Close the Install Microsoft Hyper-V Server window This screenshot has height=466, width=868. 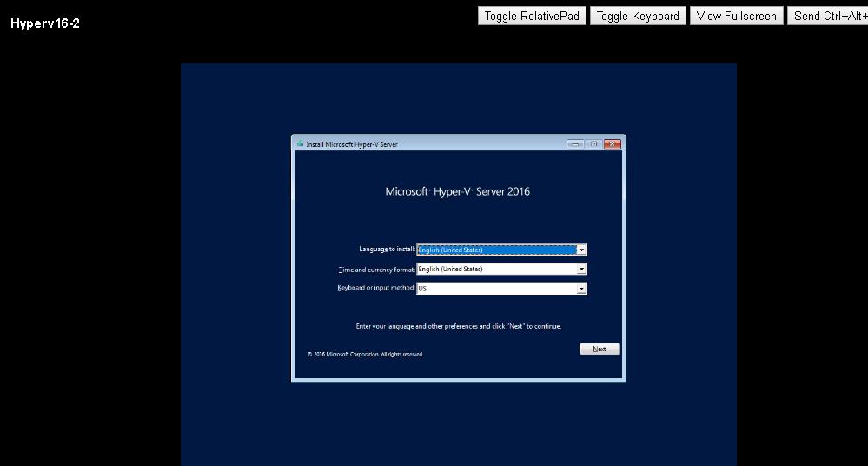point(613,144)
